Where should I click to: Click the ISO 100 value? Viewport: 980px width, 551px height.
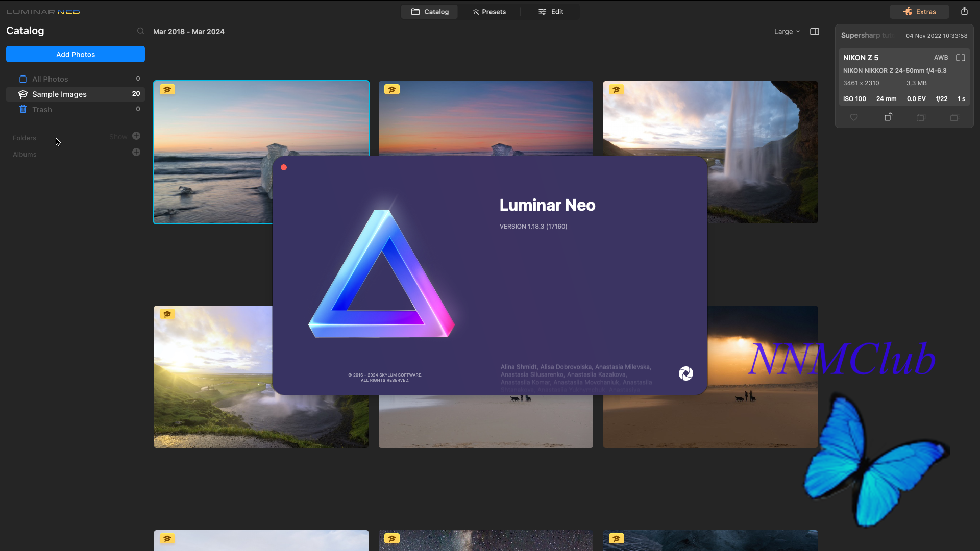click(854, 99)
